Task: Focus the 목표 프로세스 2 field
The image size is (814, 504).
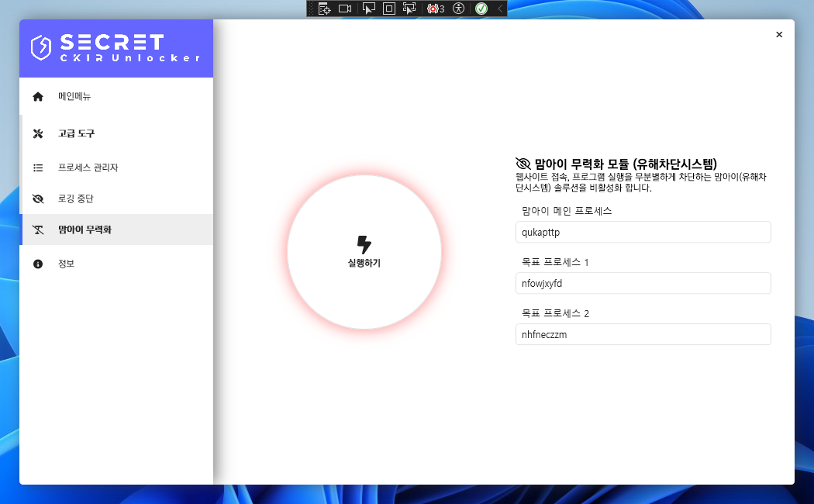Action: click(x=643, y=334)
